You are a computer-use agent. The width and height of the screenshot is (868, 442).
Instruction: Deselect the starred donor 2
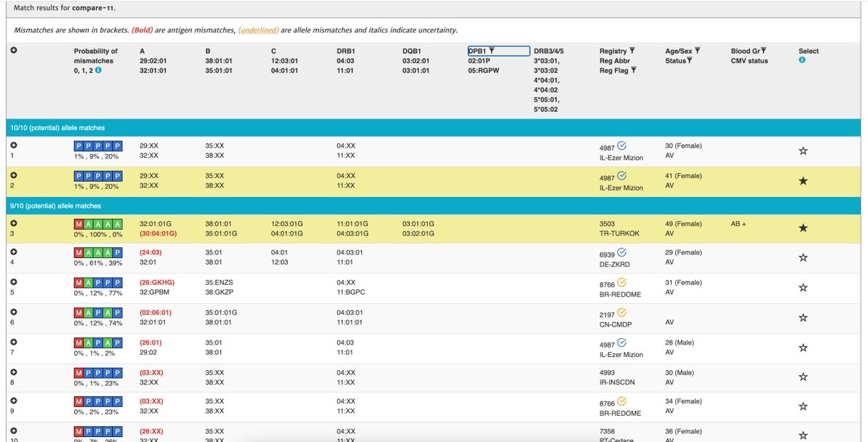click(803, 181)
